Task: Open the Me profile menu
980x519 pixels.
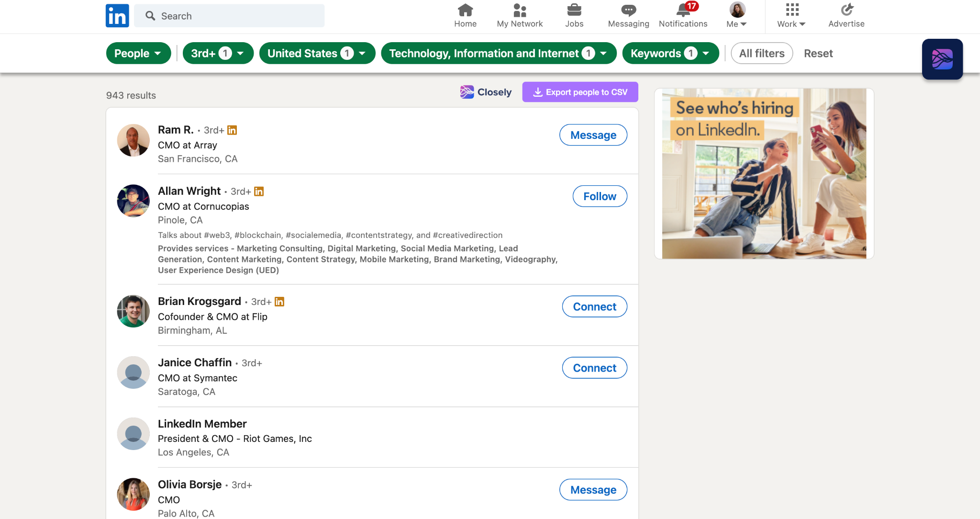Action: tap(737, 16)
